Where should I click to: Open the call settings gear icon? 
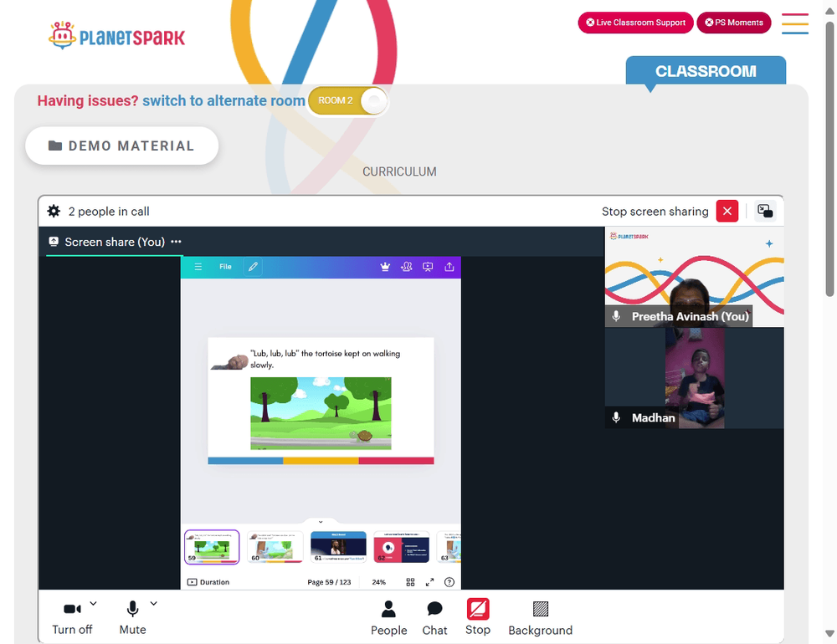[x=54, y=212]
